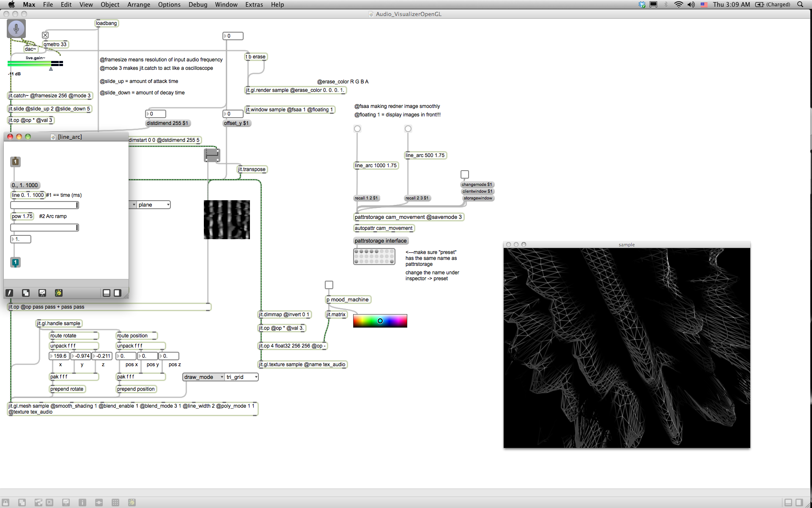The width and height of the screenshot is (812, 508).
Task: Click the 'p mood_machine' subpatcher object
Action: click(348, 300)
